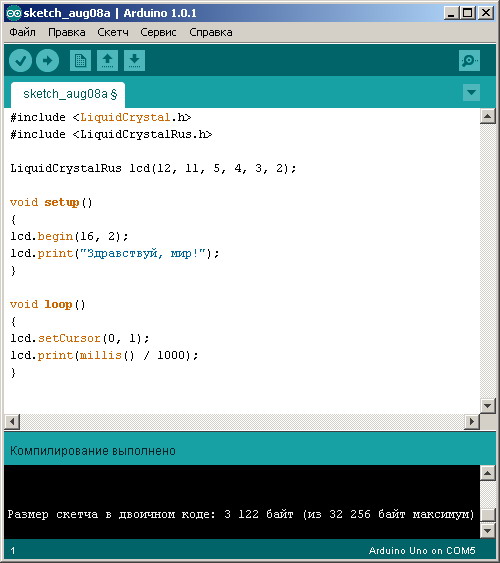Open the Файл menu
500x563 pixels.
(22, 32)
